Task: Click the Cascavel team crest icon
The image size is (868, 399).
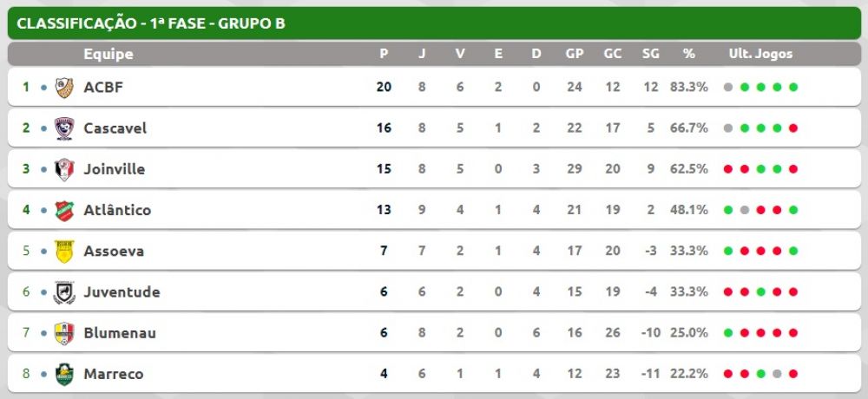Action: point(64,128)
